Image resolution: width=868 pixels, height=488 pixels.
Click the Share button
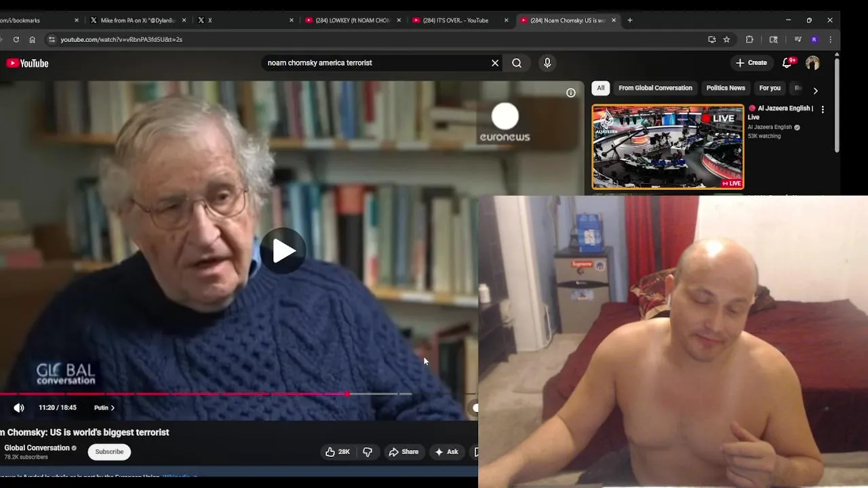tap(403, 452)
